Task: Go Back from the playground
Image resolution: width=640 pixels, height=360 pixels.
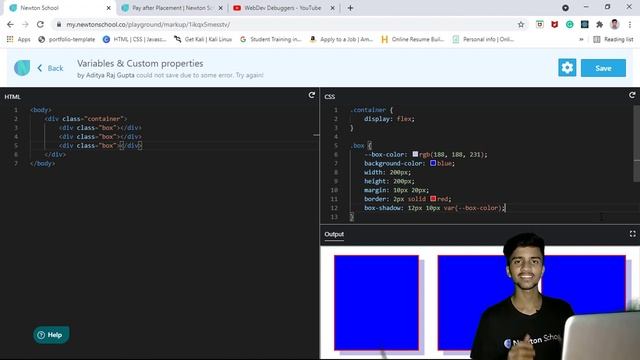Action: [x=51, y=68]
